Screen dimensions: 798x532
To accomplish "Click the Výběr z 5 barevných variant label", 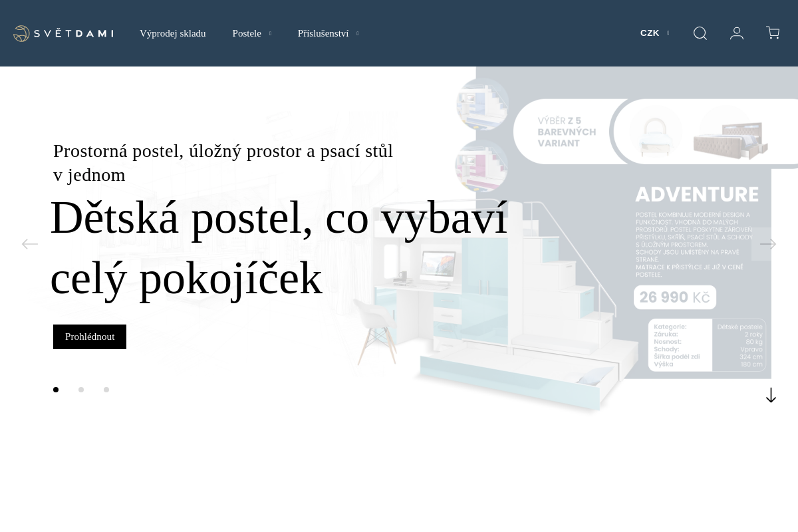I will (x=567, y=132).
